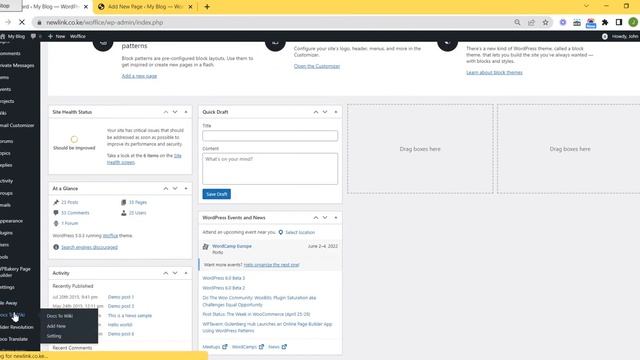Open Loco Translate sidebar menu
Image resolution: width=640 pixels, height=360 pixels.
(15, 339)
